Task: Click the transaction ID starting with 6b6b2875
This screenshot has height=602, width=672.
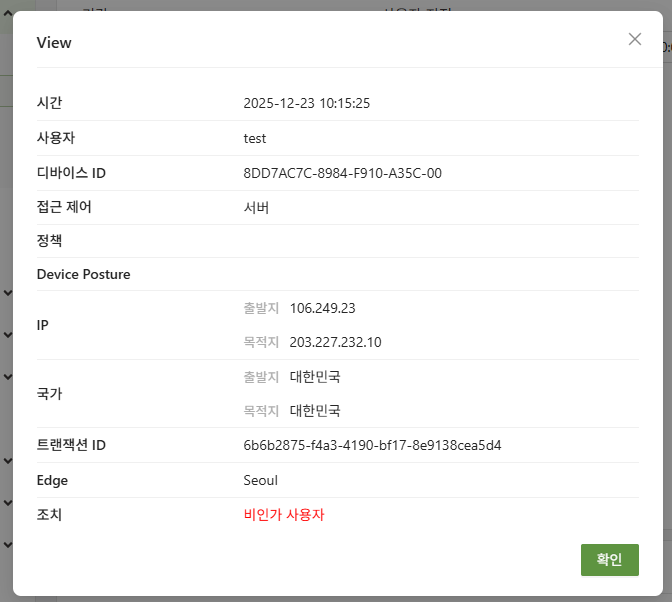Action: coord(372,445)
